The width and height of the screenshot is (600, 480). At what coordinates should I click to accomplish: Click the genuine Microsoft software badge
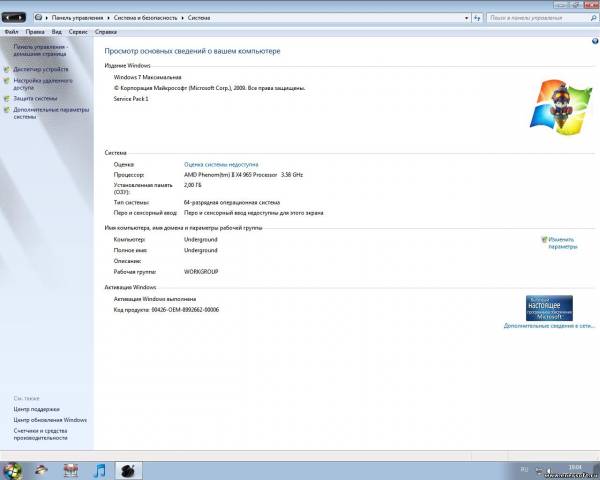[549, 308]
